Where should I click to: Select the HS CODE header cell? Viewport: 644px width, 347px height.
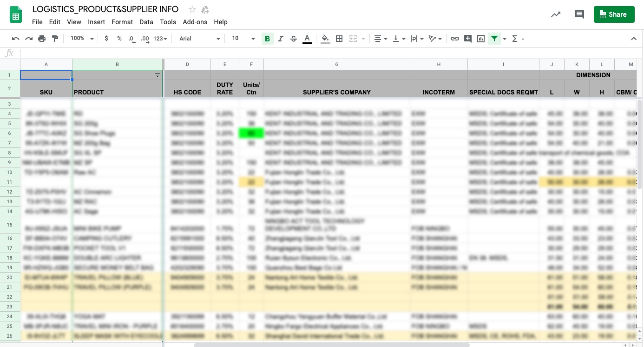(x=187, y=88)
